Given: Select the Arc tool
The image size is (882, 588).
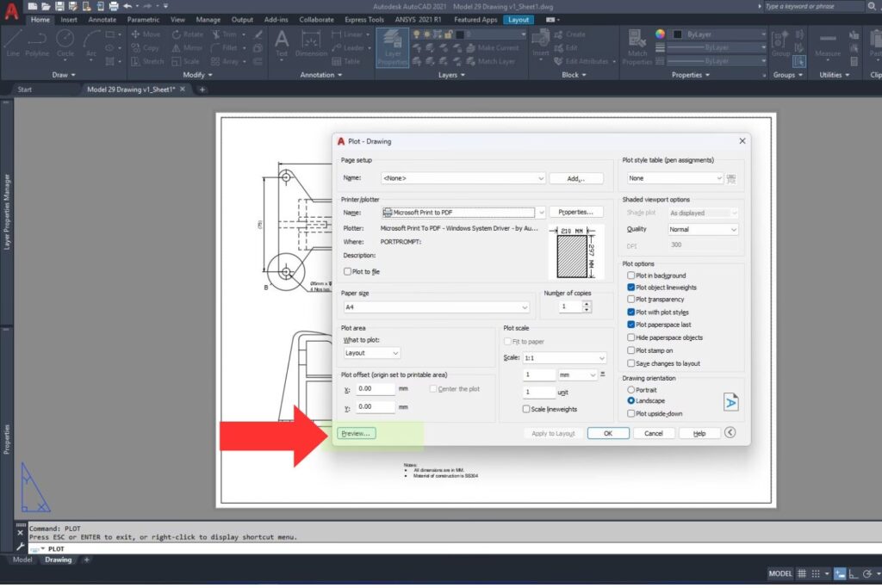Looking at the screenshot, I should pyautogui.click(x=91, y=43).
